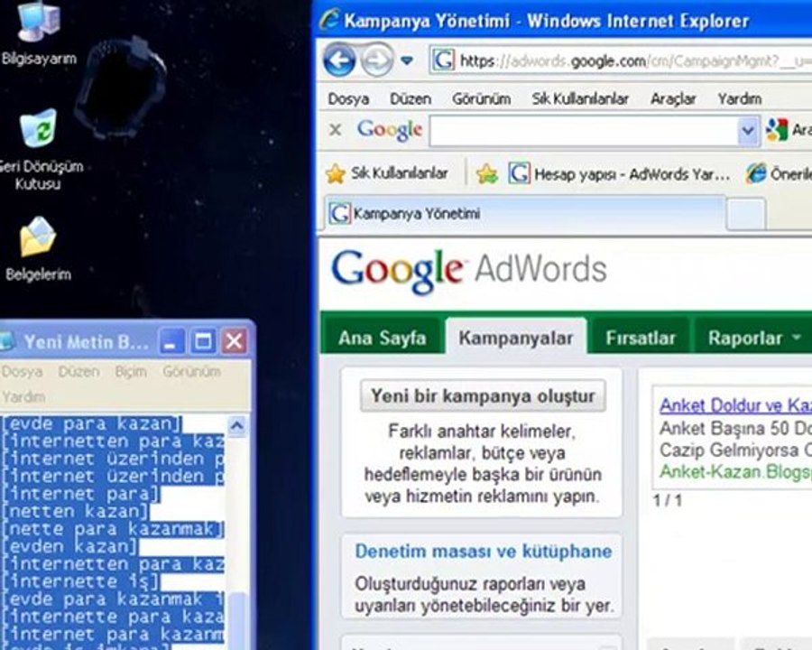Click the Notepad window title icon

(x=7, y=341)
